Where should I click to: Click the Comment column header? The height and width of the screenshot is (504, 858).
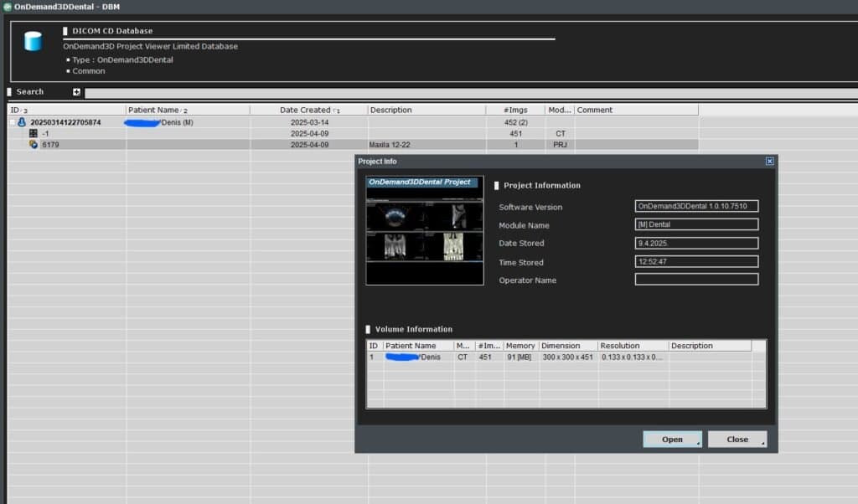pyautogui.click(x=636, y=110)
